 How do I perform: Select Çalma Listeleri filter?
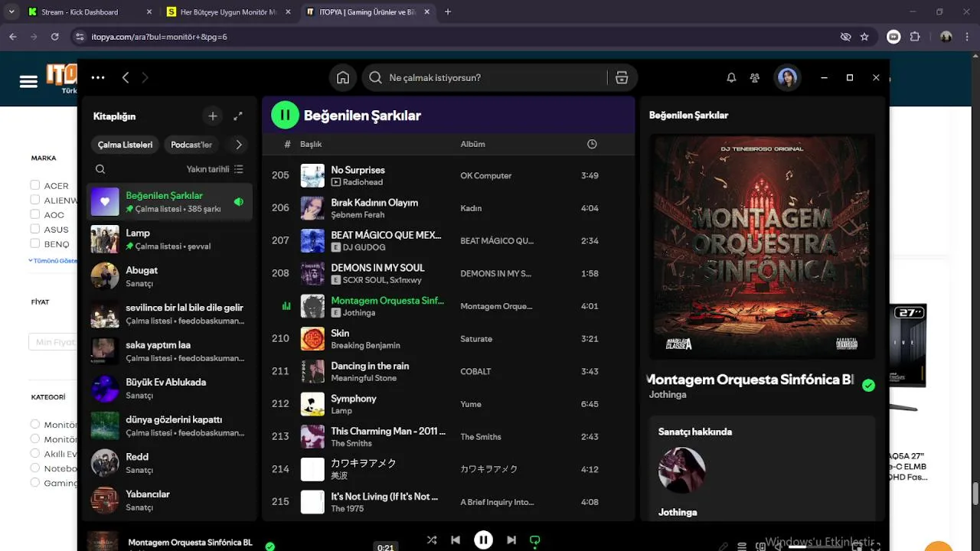(x=125, y=145)
